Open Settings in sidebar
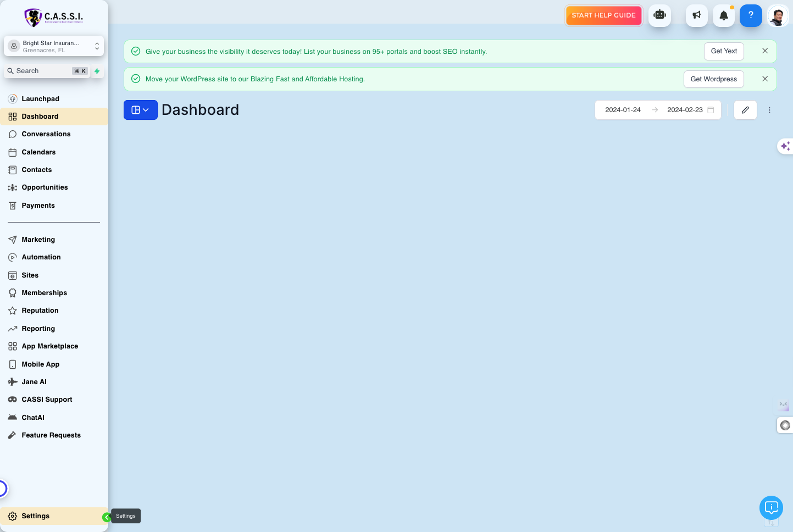Screen dimensions: 793x532 click(54, 516)
